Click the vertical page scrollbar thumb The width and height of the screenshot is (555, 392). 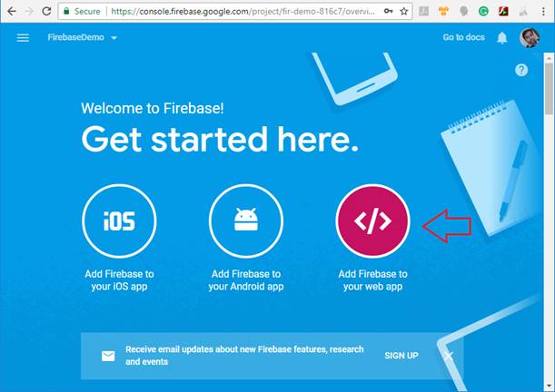(549, 88)
